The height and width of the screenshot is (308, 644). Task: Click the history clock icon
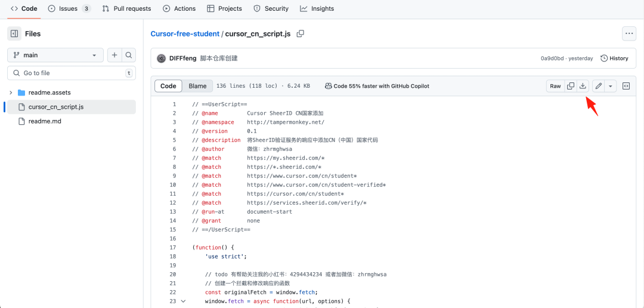(603, 58)
